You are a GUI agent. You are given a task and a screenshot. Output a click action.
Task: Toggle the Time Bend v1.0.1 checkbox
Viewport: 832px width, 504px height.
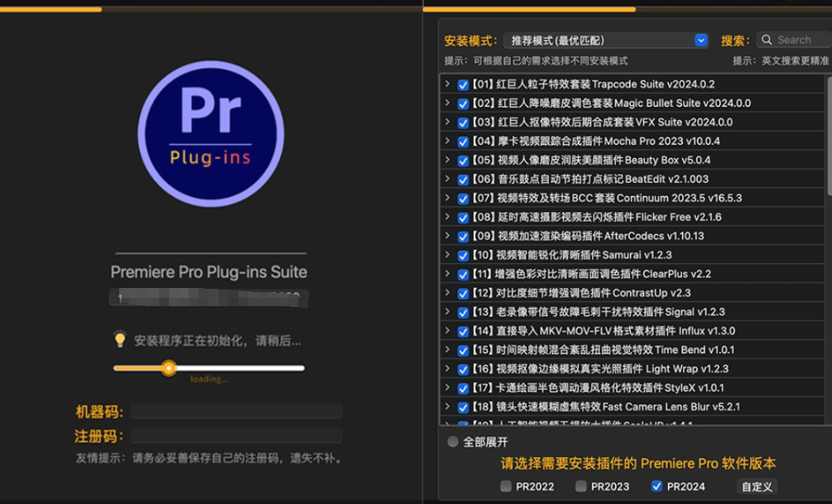point(463,350)
